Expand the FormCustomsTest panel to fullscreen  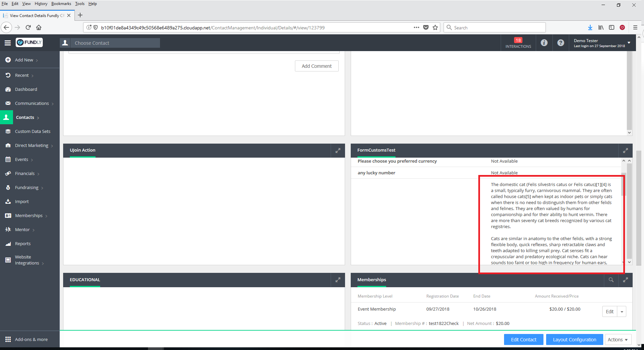pos(625,151)
